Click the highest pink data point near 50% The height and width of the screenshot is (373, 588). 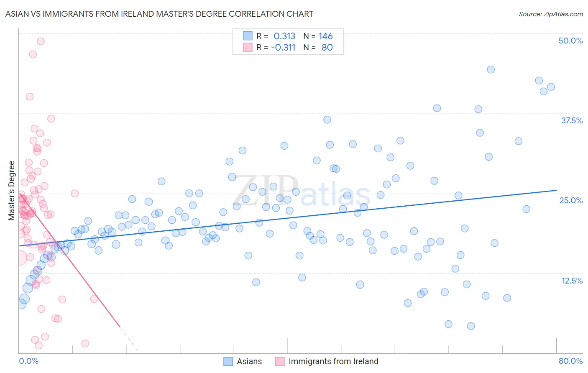(x=41, y=41)
